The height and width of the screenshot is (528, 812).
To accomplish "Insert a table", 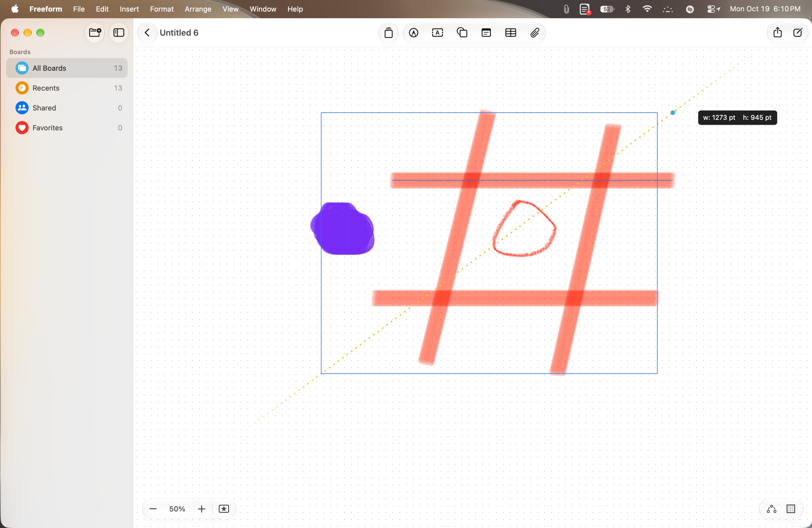I will [x=511, y=33].
